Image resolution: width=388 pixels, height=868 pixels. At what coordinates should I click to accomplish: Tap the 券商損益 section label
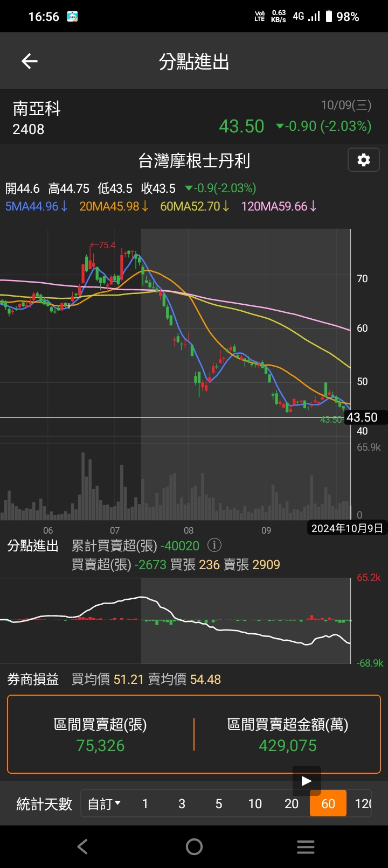pyautogui.click(x=33, y=680)
